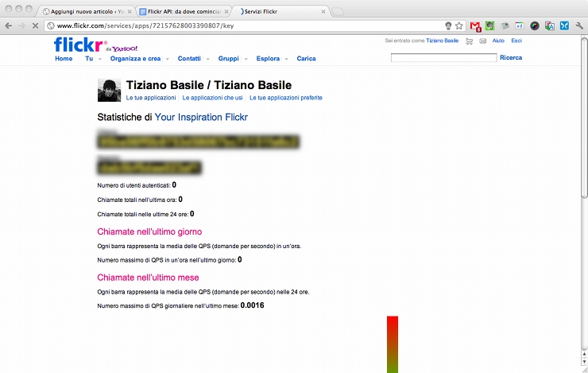Viewport: 588px width, 373px height.
Task: Open Gruppi in navigation
Action: coord(228,59)
